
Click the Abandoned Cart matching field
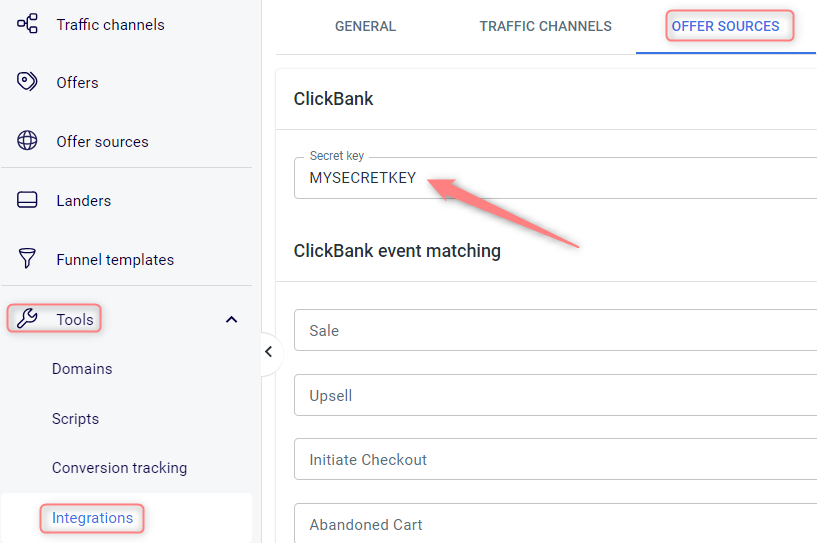click(x=555, y=523)
